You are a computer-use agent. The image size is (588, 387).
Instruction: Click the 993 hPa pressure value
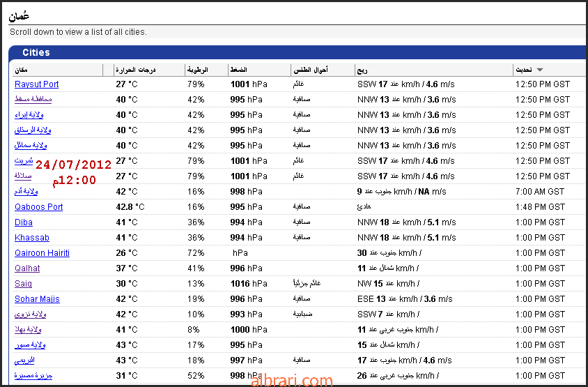point(247,314)
